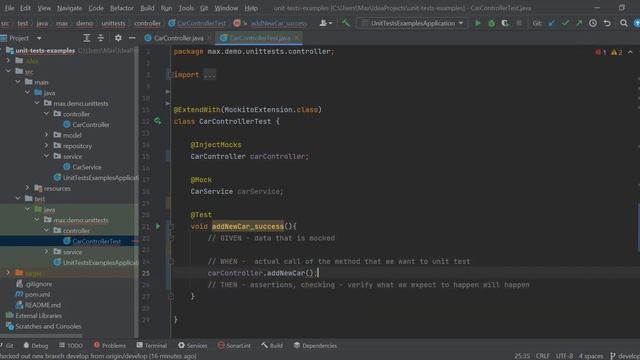Run with coverage icon in toolbar

pos(505,23)
